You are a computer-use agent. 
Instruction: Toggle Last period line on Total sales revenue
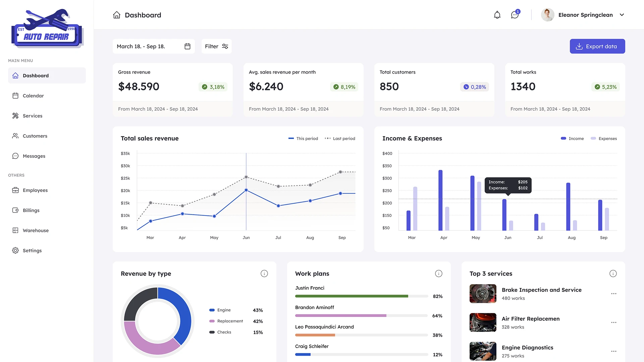[x=340, y=138]
